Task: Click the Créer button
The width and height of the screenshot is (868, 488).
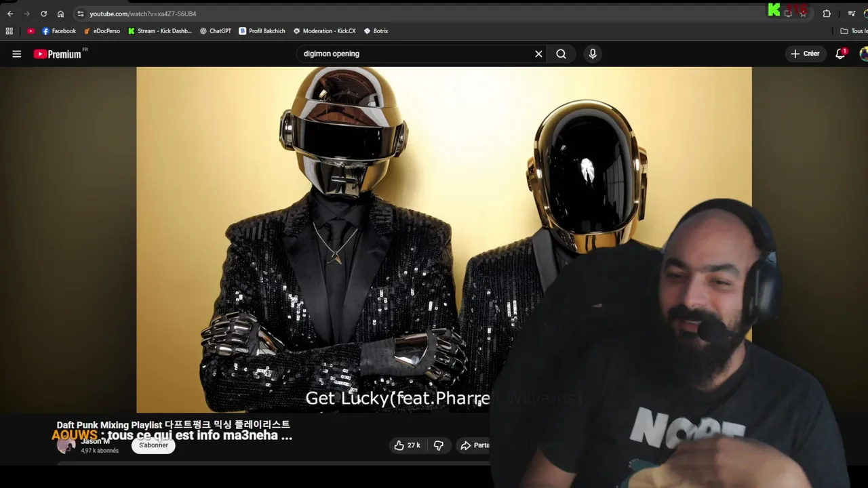Action: [805, 54]
